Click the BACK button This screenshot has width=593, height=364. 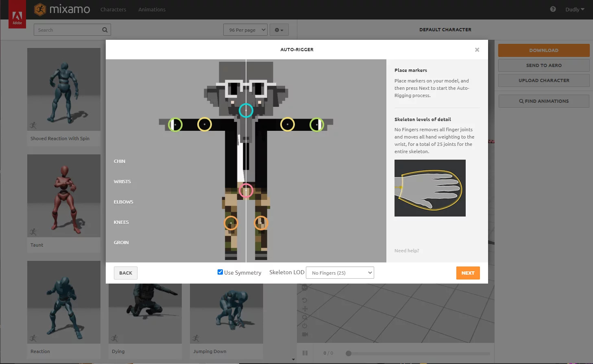126,273
